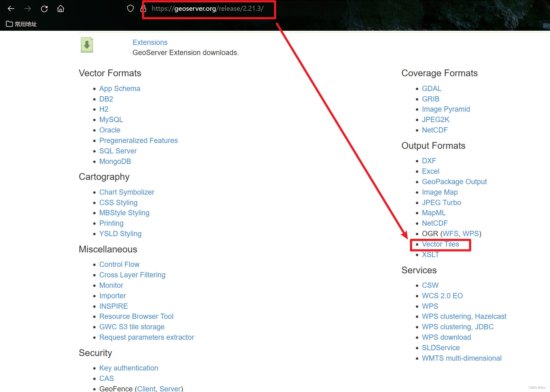Open the H2 vector format link
The height and width of the screenshot is (392, 550).
coord(104,109)
